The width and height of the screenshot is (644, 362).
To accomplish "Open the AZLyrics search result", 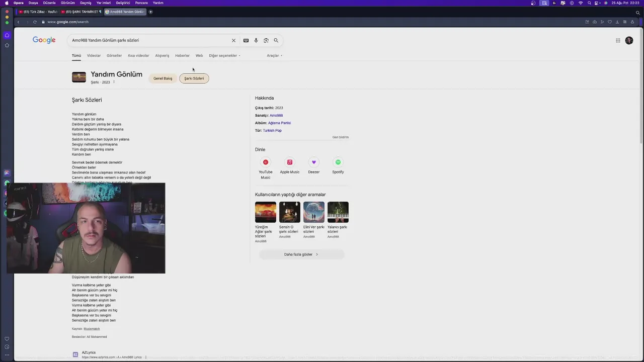I will [x=89, y=352].
